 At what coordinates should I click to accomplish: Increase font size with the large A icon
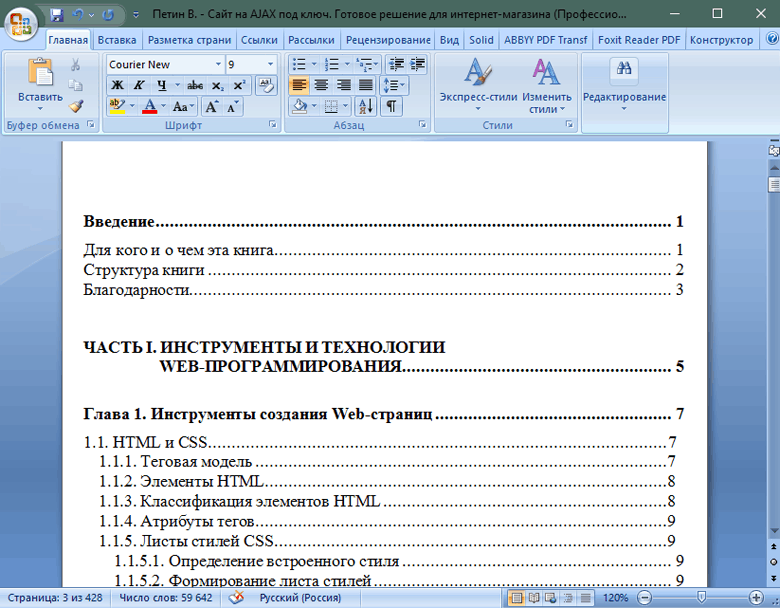(211, 106)
